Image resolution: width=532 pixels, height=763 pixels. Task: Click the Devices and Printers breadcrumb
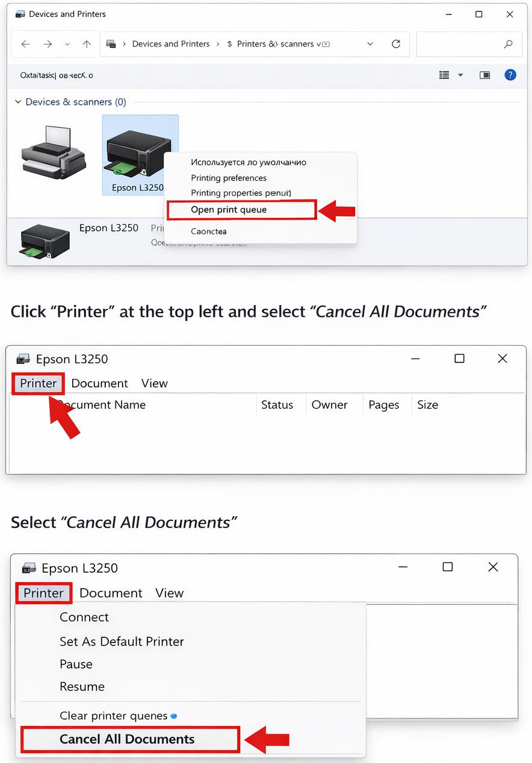coord(171,44)
